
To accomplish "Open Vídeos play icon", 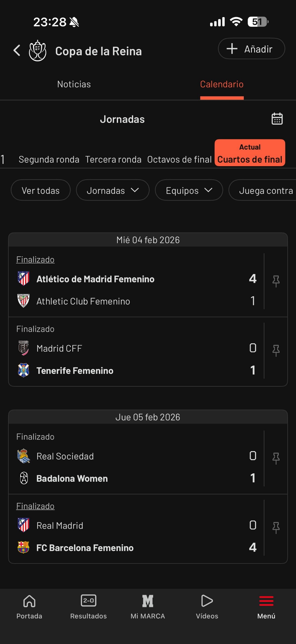I will point(207,601).
